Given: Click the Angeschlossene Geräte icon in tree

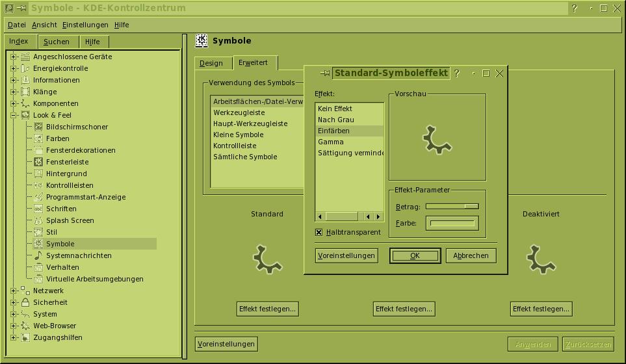Looking at the screenshot, I should tap(25, 57).
